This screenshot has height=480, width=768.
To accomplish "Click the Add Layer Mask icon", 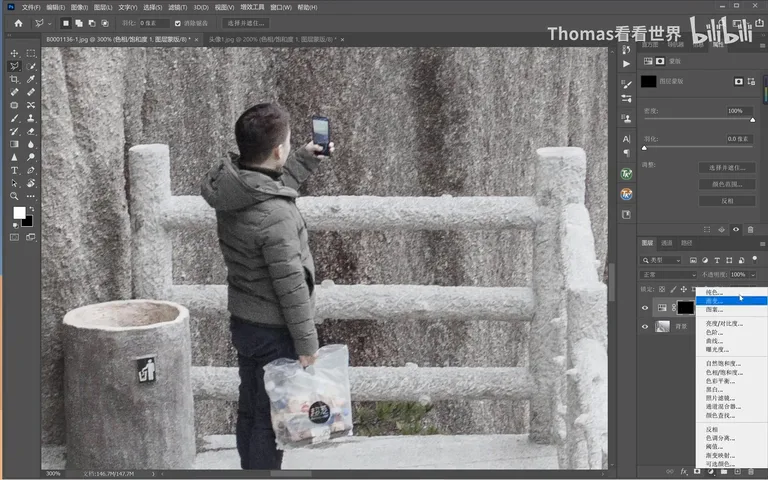I will point(697,472).
